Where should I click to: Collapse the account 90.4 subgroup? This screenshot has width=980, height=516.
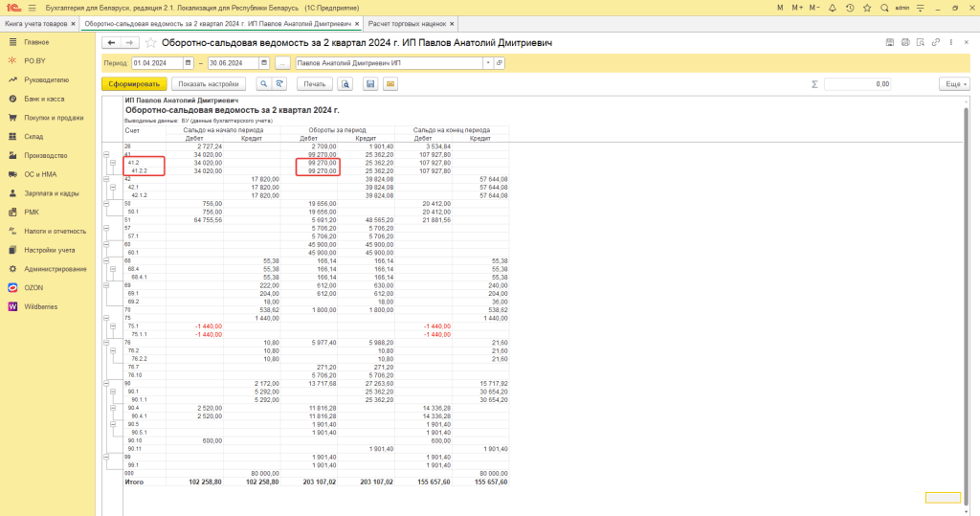click(x=113, y=408)
